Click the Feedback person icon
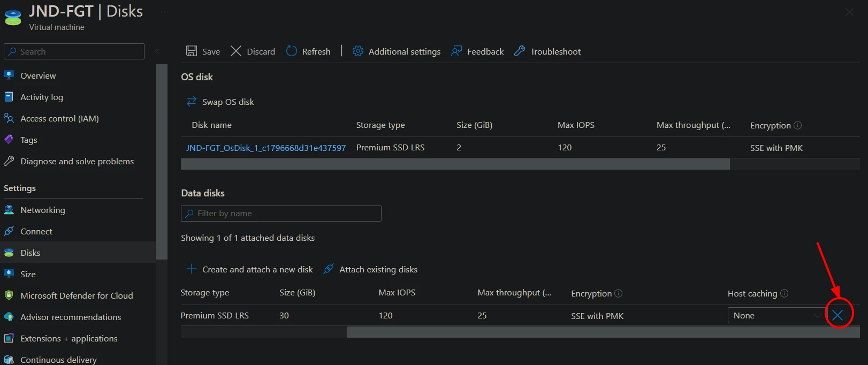This screenshot has width=868, height=365. [x=456, y=51]
